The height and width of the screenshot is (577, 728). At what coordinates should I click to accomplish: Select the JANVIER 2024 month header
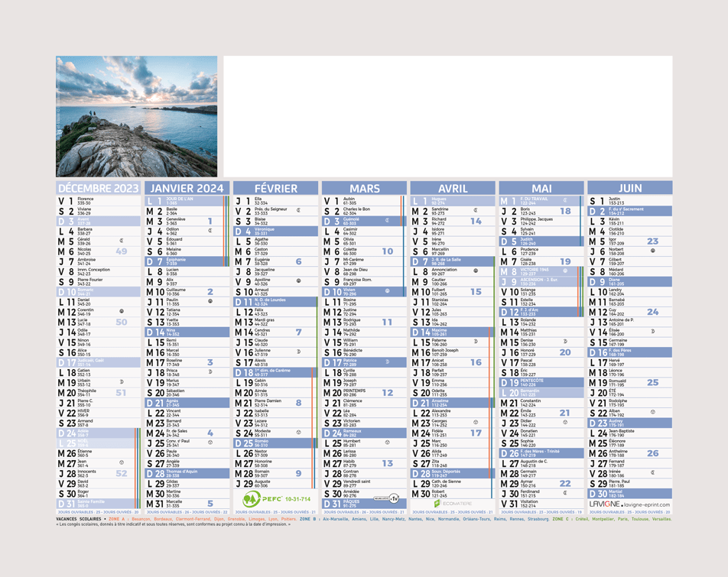187,189
